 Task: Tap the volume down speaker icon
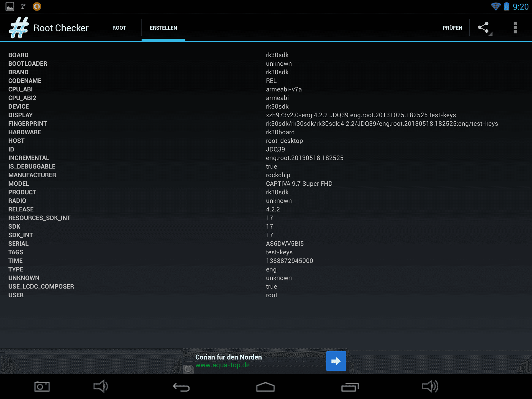pos(101,386)
